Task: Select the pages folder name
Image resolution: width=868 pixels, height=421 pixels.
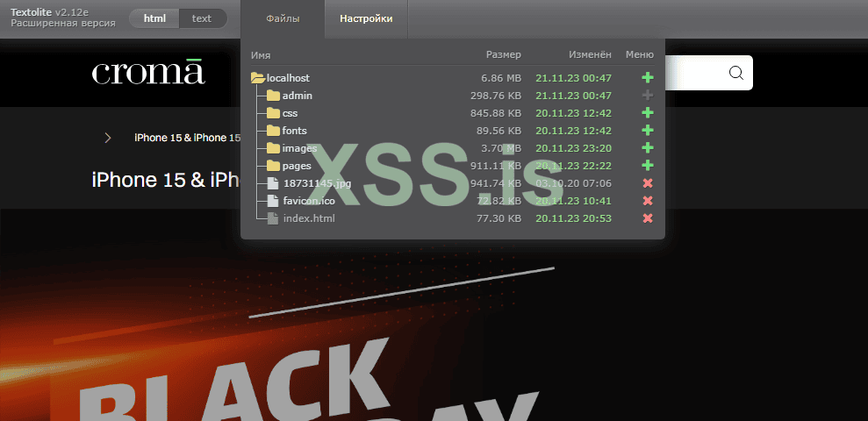Action: [x=297, y=166]
